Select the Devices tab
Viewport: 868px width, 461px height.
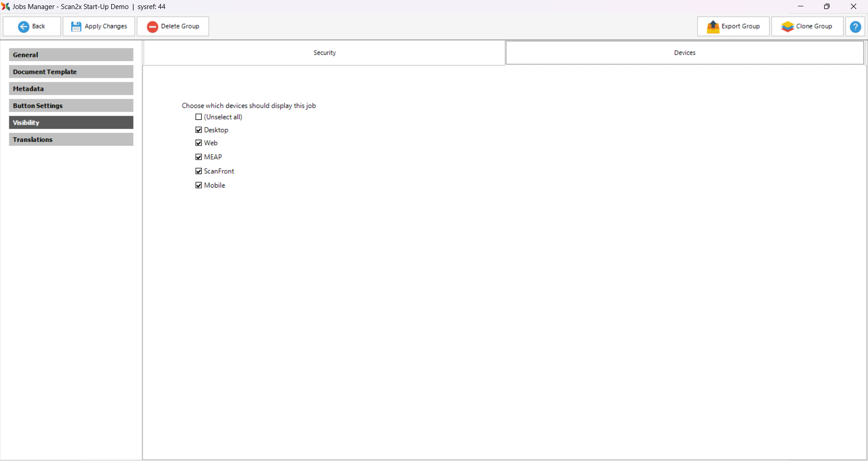tap(684, 53)
